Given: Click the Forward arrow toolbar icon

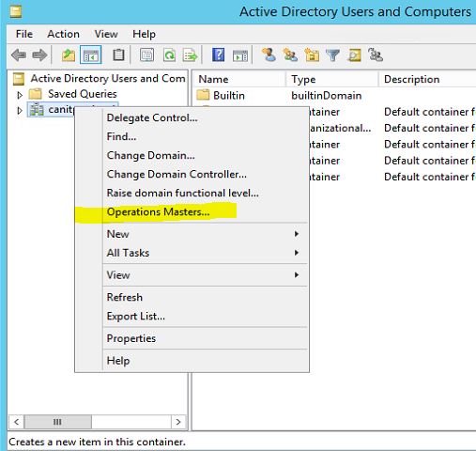Looking at the screenshot, I should tap(39, 55).
